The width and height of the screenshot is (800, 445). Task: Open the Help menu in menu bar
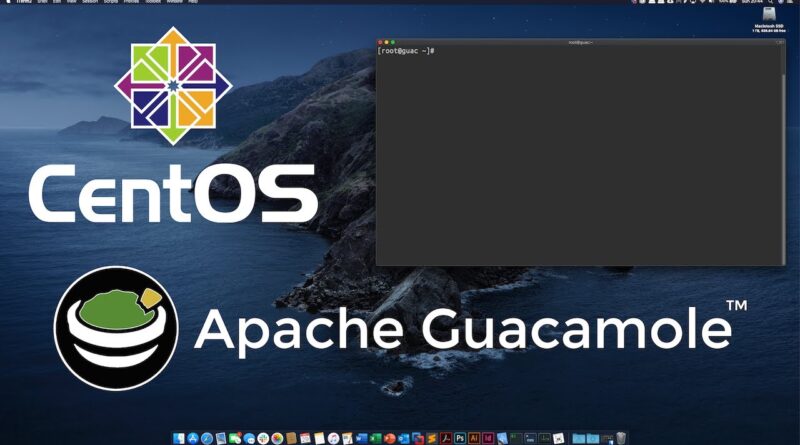[193, 2]
